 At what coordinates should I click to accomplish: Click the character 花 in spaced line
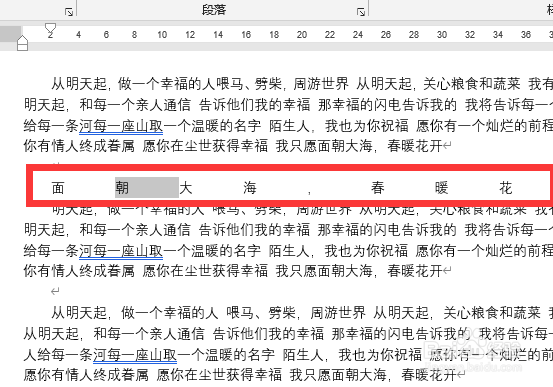point(505,187)
